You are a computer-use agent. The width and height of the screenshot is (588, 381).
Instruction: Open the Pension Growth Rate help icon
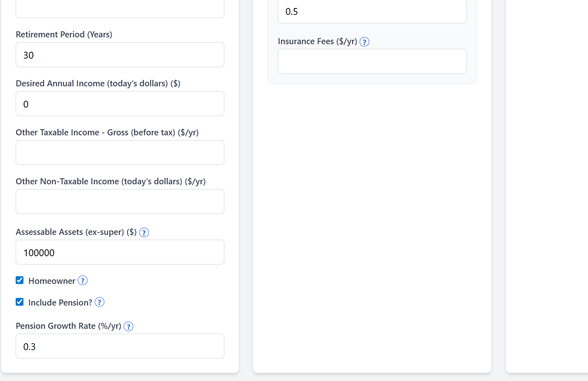click(128, 326)
